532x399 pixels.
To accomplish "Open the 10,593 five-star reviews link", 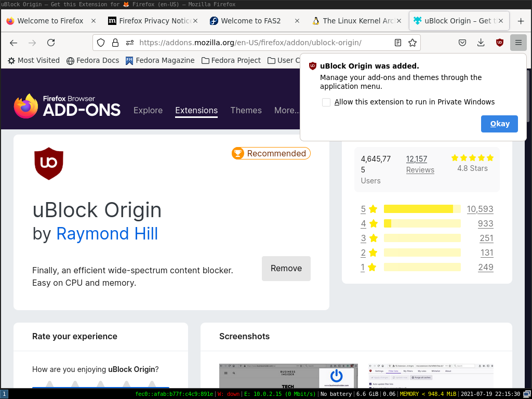I will pos(480,209).
